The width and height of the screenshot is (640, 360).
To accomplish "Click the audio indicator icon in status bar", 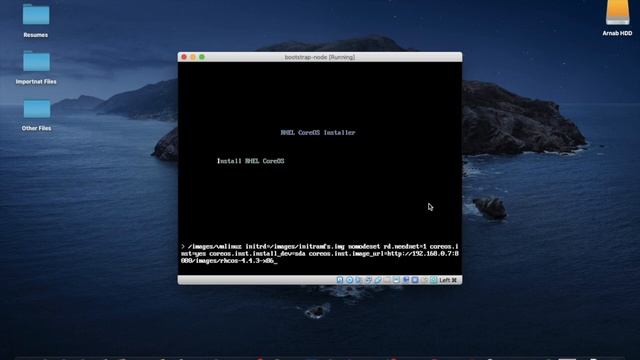I will pos(358,280).
